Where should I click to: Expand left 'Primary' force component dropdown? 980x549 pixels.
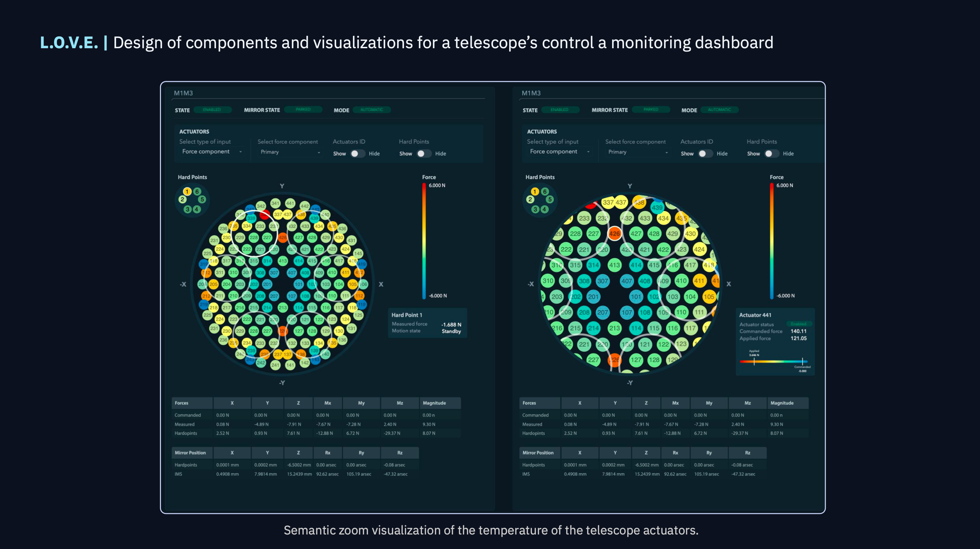tap(290, 152)
